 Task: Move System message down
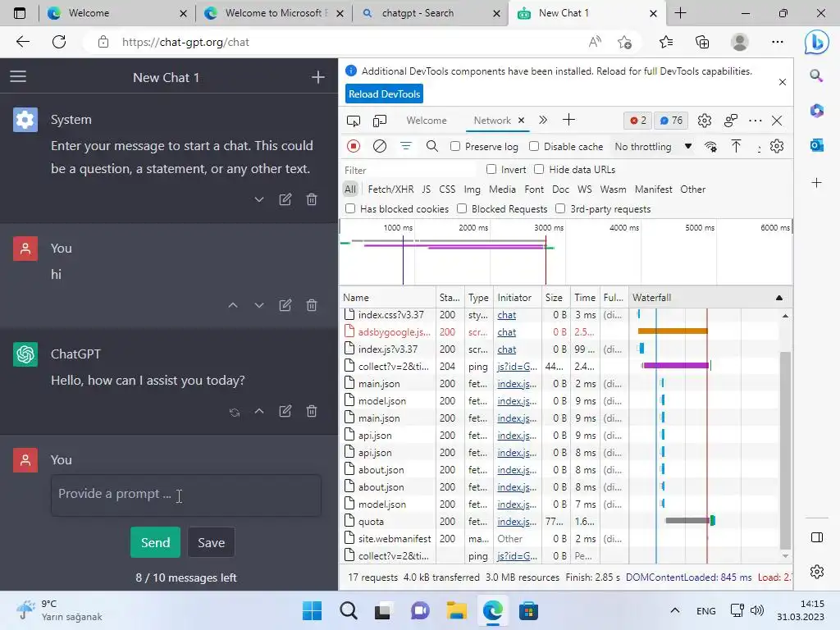pos(258,199)
